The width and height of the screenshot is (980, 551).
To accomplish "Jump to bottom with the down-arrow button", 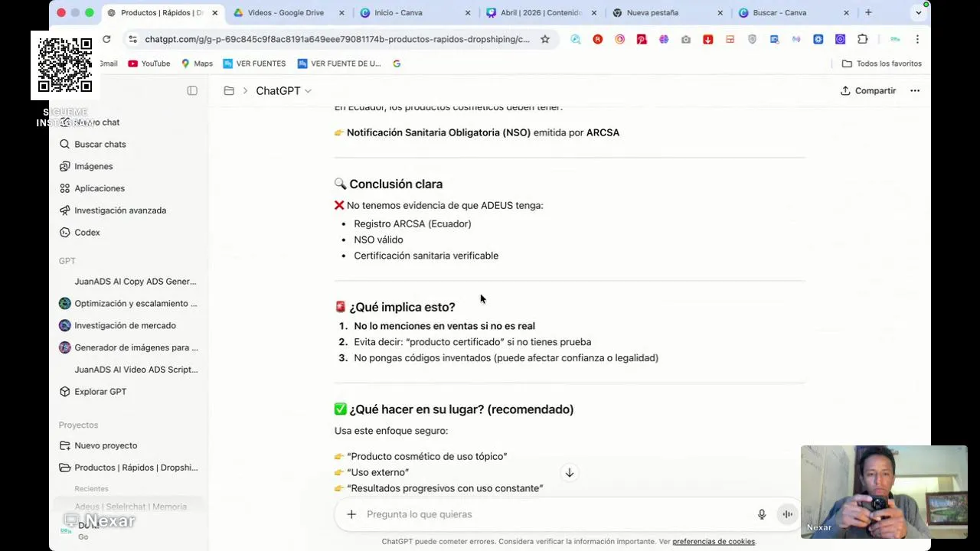I will (x=570, y=473).
